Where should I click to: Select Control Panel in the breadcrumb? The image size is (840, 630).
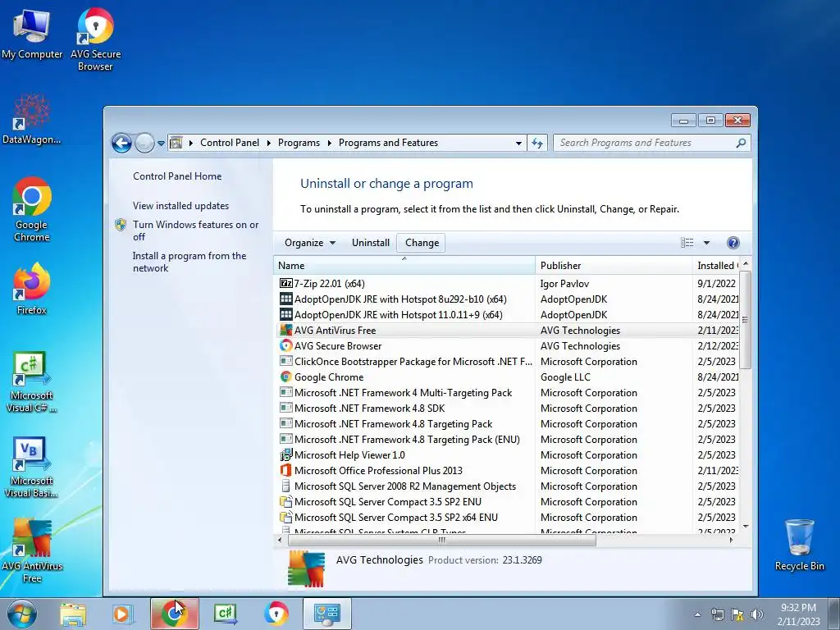[x=230, y=143]
